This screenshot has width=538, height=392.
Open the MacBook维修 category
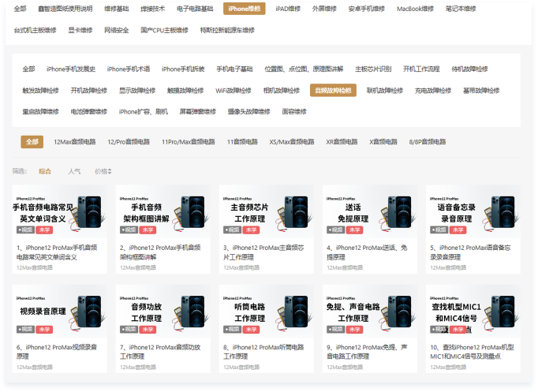coord(415,9)
